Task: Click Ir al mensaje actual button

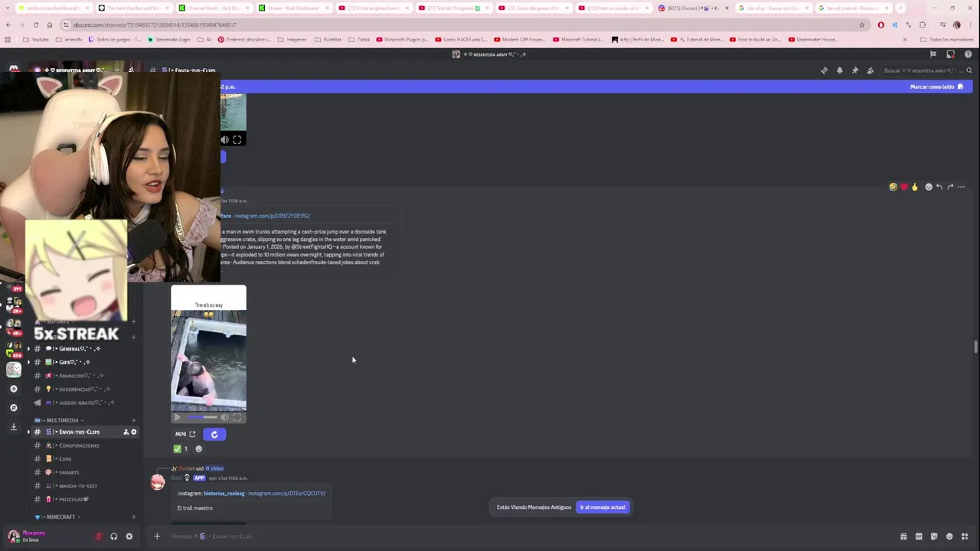Action: (603, 507)
